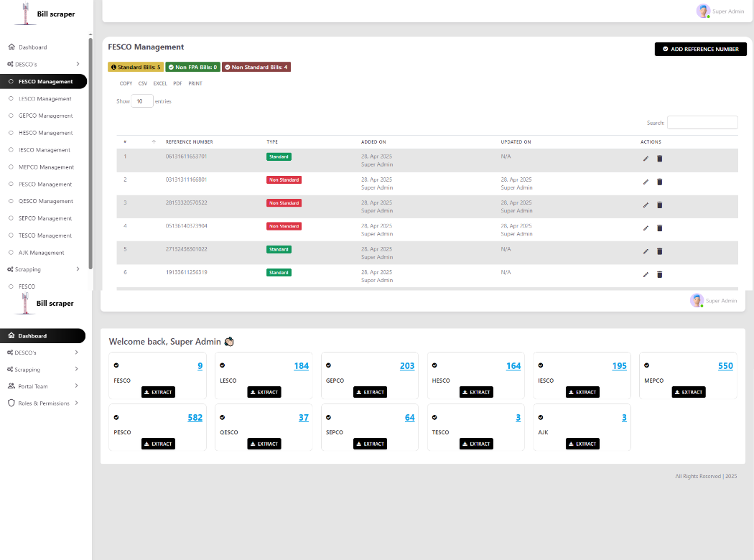
Task: Edit the Non Standard entry in row 4
Action: click(x=646, y=228)
